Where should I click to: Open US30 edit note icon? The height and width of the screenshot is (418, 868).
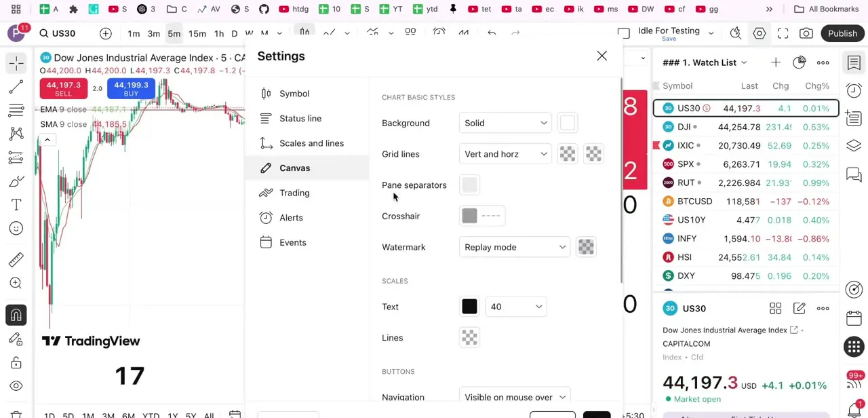pyautogui.click(x=800, y=309)
